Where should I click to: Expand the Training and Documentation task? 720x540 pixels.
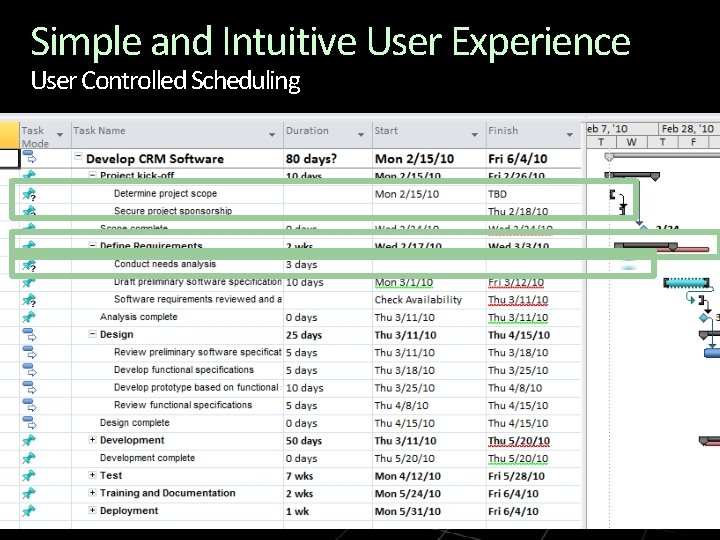point(92,492)
